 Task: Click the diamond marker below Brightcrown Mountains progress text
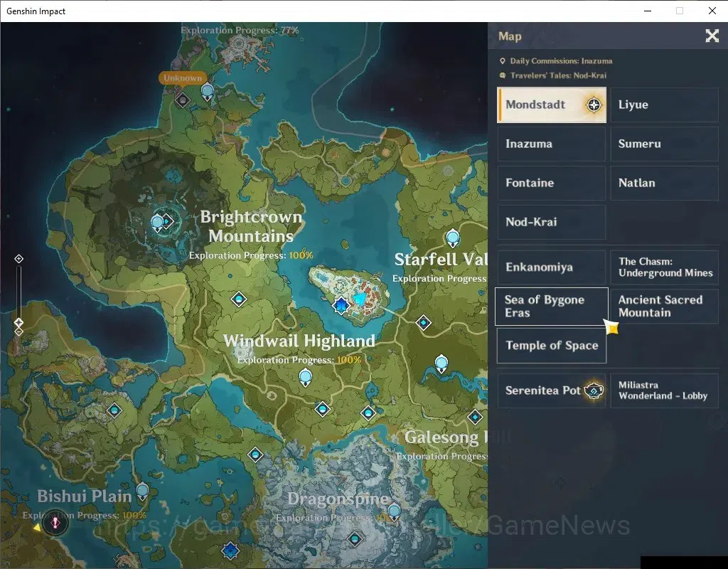point(239,299)
